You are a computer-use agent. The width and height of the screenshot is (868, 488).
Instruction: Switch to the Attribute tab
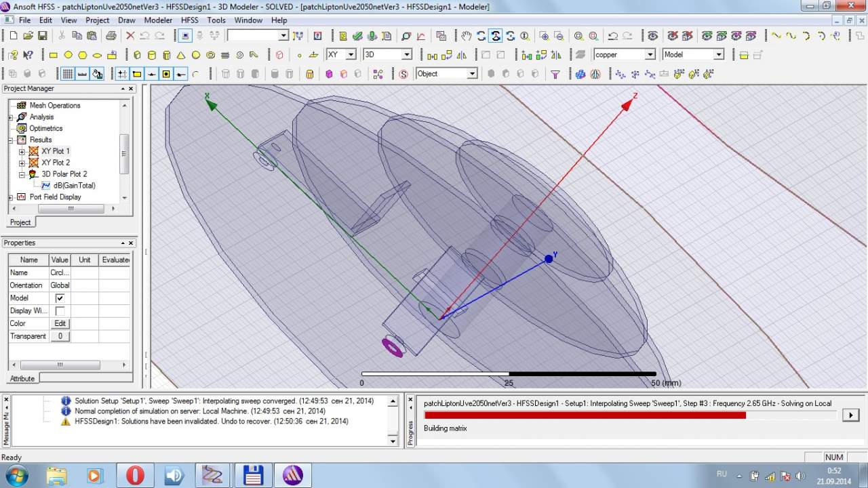point(22,379)
